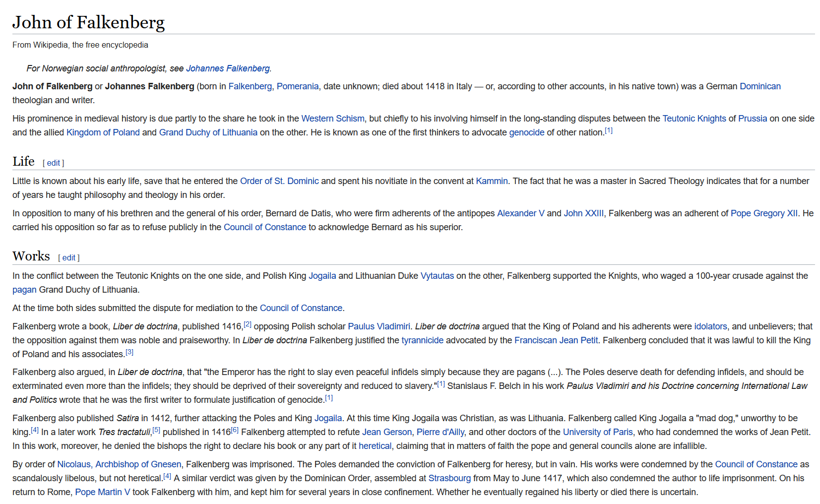Open the Western Schism article link
The image size is (820, 504).
[333, 119]
